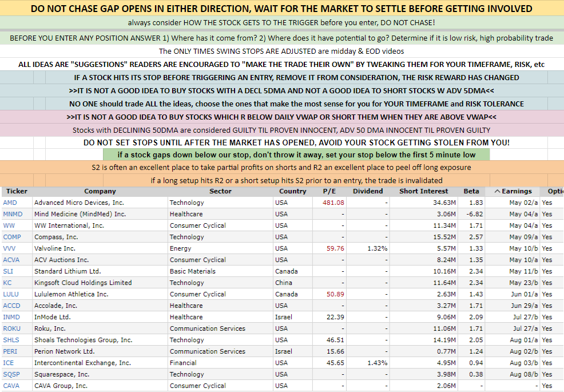Select the Mind Medicine (MindMed) Inc. cell
Image resolution: width=564 pixels, height=392 pixels.
[100, 214]
